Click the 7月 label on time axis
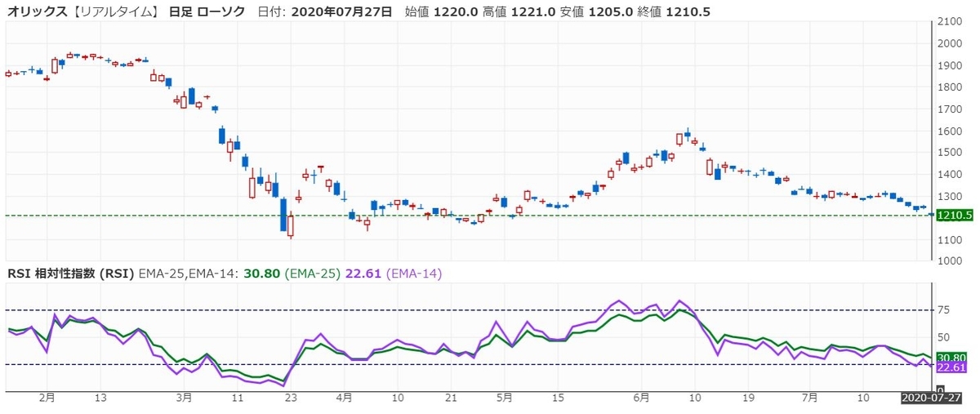Image resolution: width=980 pixels, height=414 pixels. click(x=809, y=398)
